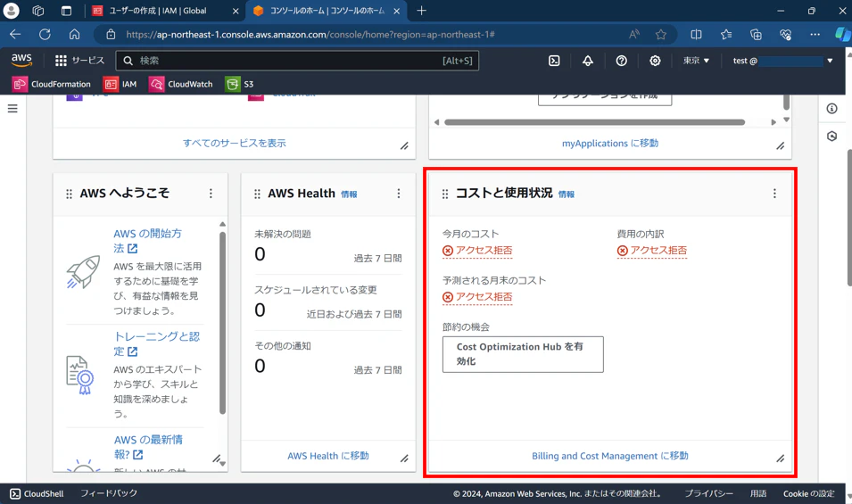The height and width of the screenshot is (504, 852).
Task: Open CloudShell in the footer
Action: (37, 493)
